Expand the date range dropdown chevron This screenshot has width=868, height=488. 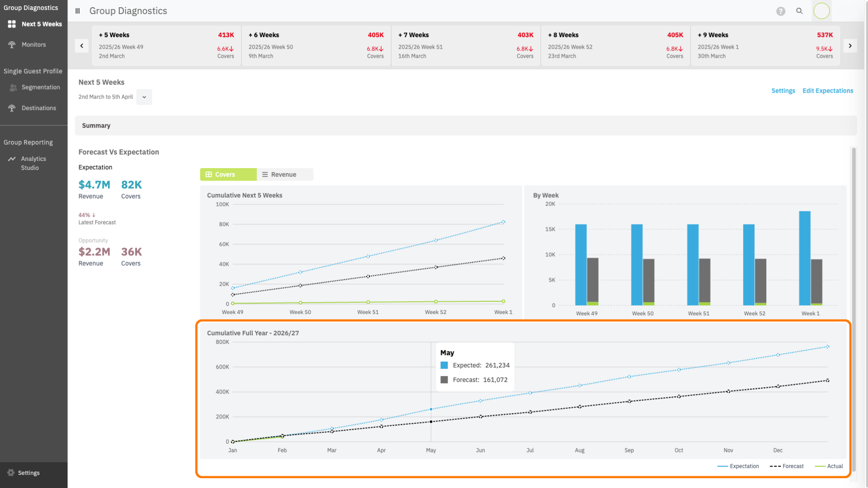coord(144,97)
